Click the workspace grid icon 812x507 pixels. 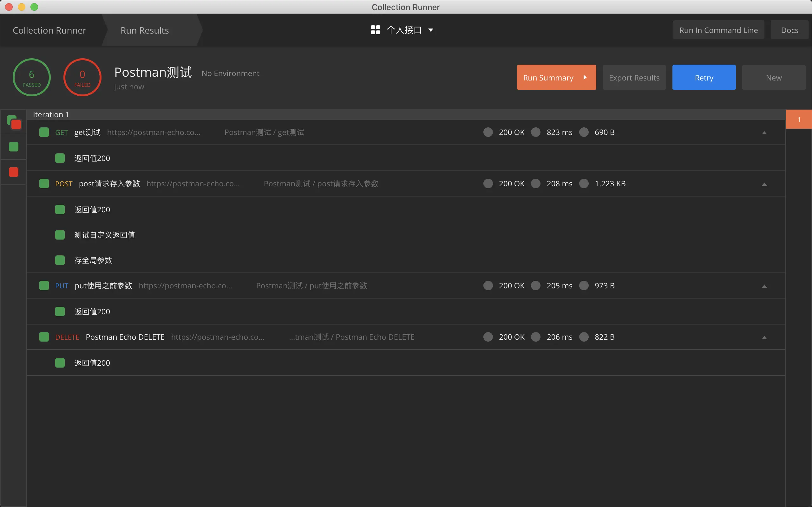tap(376, 30)
